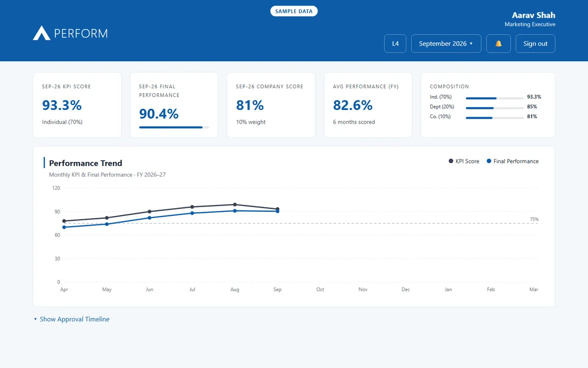Click the Jul Final Performance data point
The width and height of the screenshot is (588, 368).
click(x=192, y=213)
